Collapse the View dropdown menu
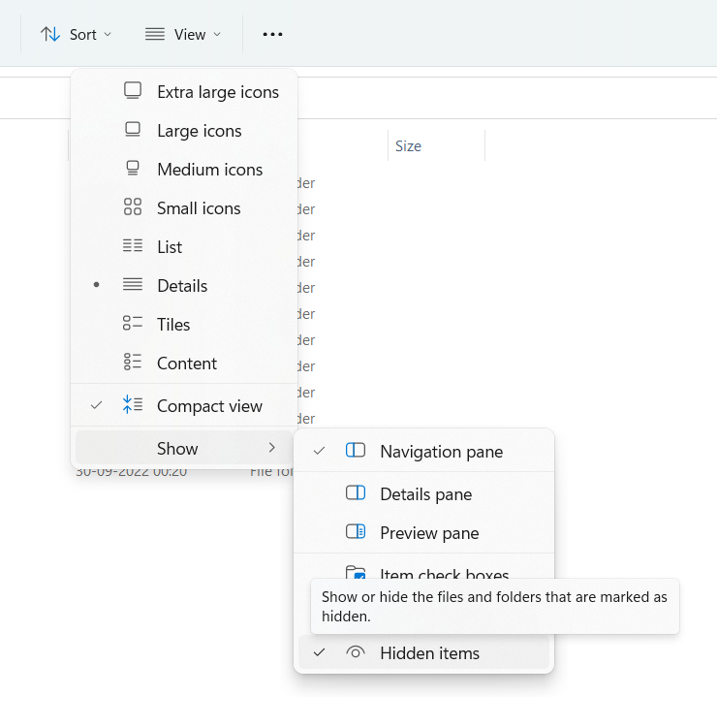 point(183,34)
